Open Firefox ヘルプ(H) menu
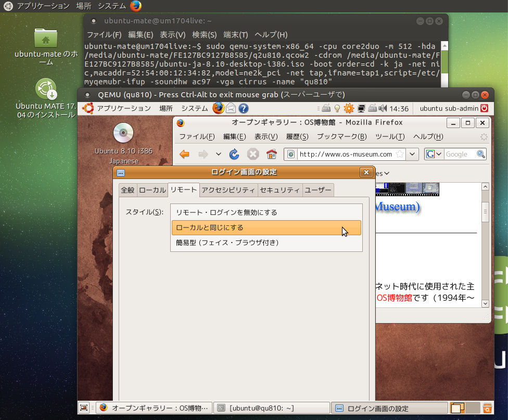This screenshot has width=508, height=420. coord(428,137)
